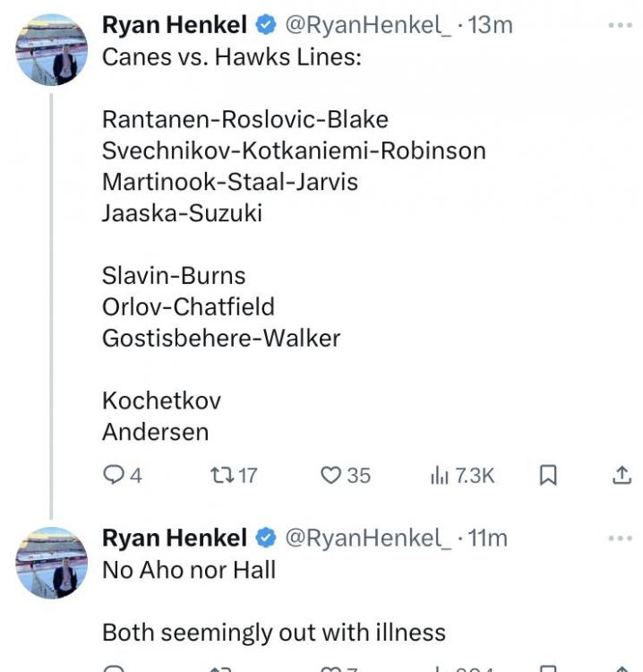Viewport: 643px width, 672px height.
Task: Click the @RyanHenkel_ handle on the 13m tweet
Action: [x=368, y=25]
